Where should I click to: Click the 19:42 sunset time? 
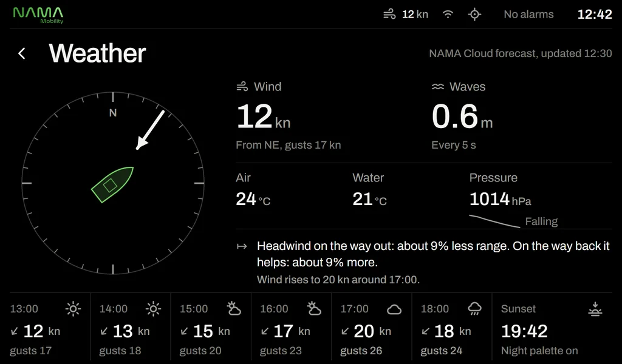coord(524,331)
